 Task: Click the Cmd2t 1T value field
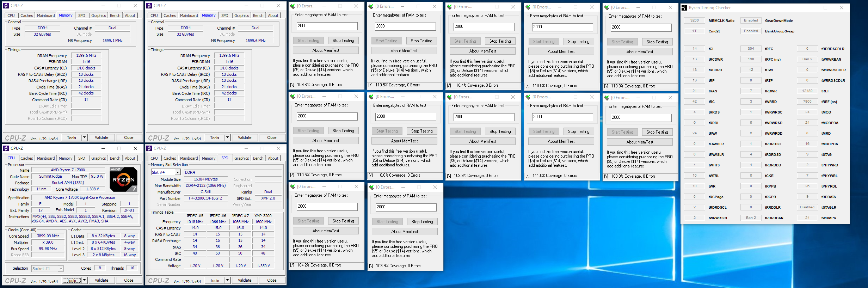694,31
